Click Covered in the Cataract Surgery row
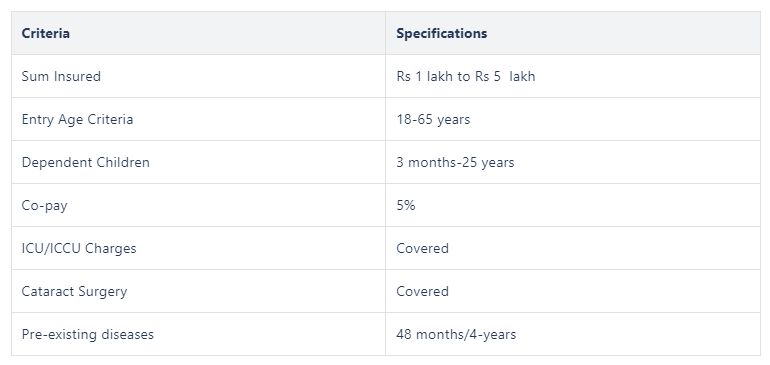The image size is (770, 365). [422, 291]
